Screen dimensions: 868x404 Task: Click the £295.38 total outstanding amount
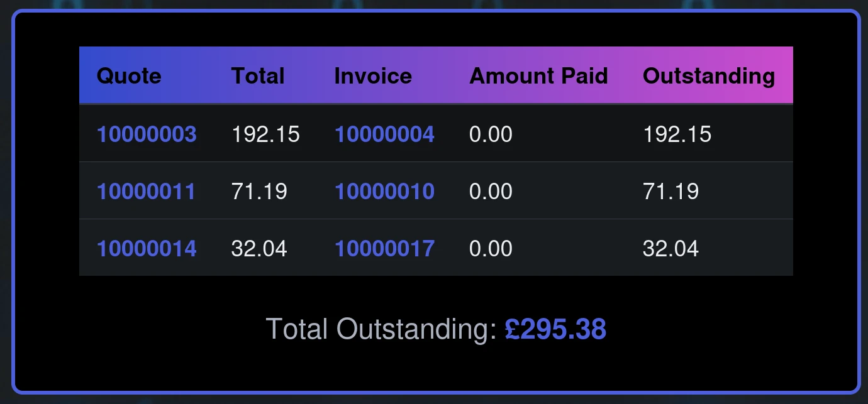tap(555, 329)
